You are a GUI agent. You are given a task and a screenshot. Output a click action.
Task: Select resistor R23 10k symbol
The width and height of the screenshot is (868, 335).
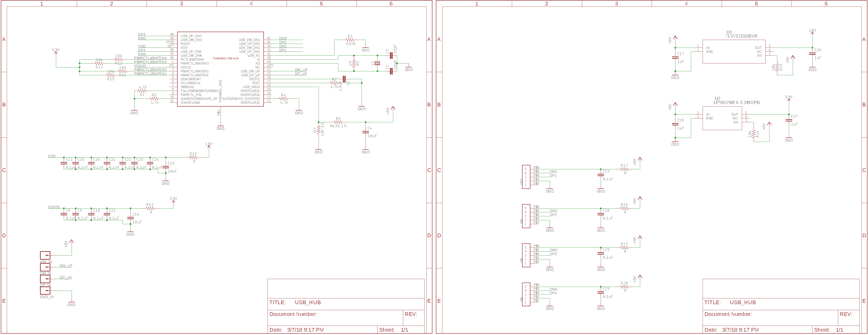(x=777, y=67)
